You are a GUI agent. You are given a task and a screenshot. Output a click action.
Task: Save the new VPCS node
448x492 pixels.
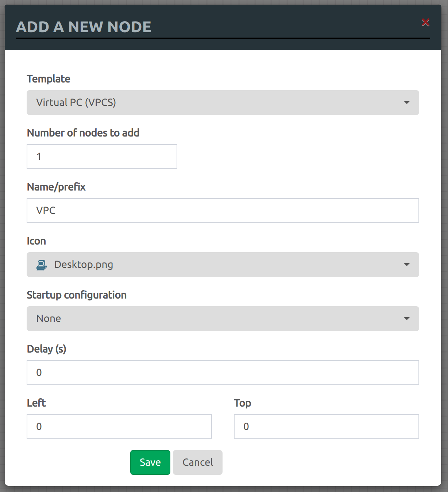(150, 462)
